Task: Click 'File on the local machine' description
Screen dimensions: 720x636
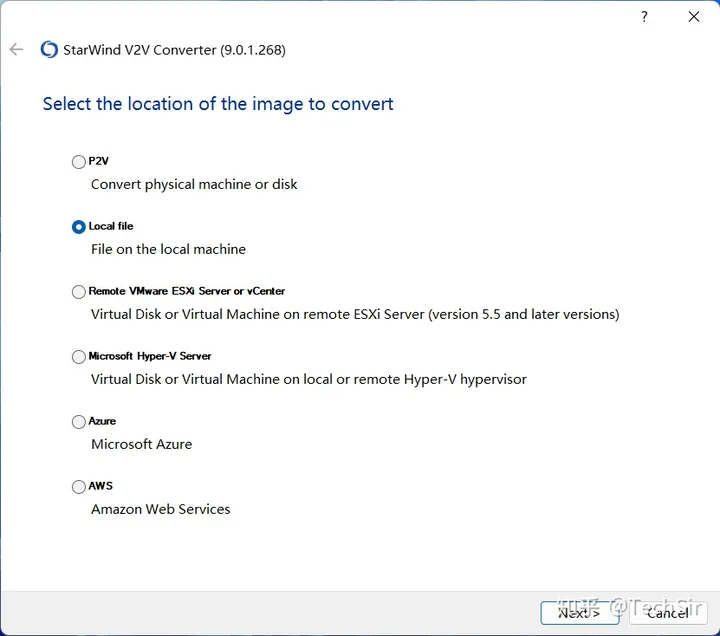Action: 168,249
